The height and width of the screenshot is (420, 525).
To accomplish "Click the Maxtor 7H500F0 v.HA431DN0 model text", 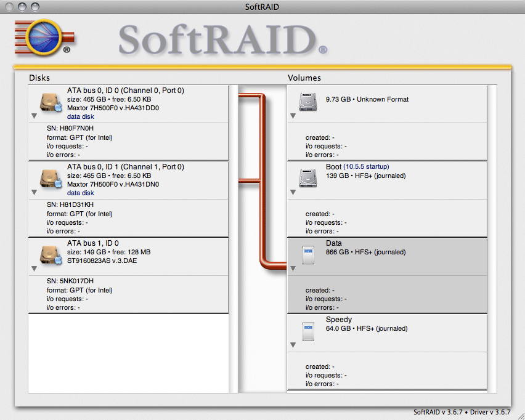I will (x=113, y=184).
